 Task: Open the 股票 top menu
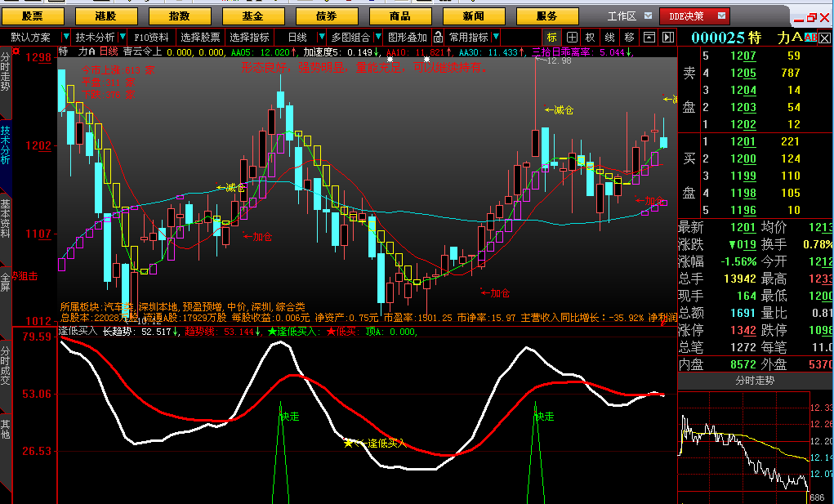[33, 16]
